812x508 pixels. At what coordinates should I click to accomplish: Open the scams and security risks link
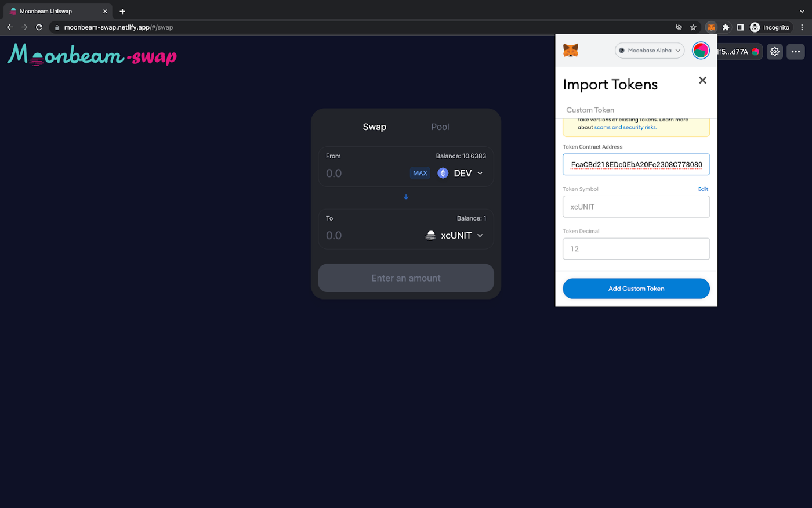coord(625,127)
